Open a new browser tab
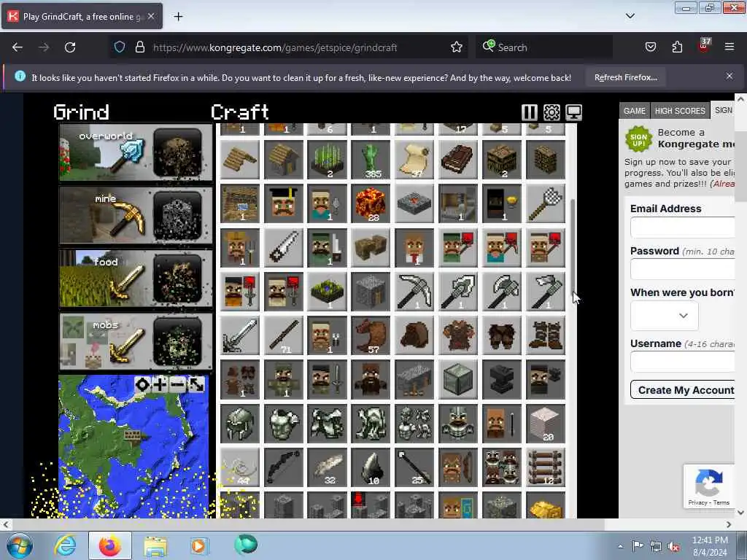747x560 pixels. (x=178, y=17)
